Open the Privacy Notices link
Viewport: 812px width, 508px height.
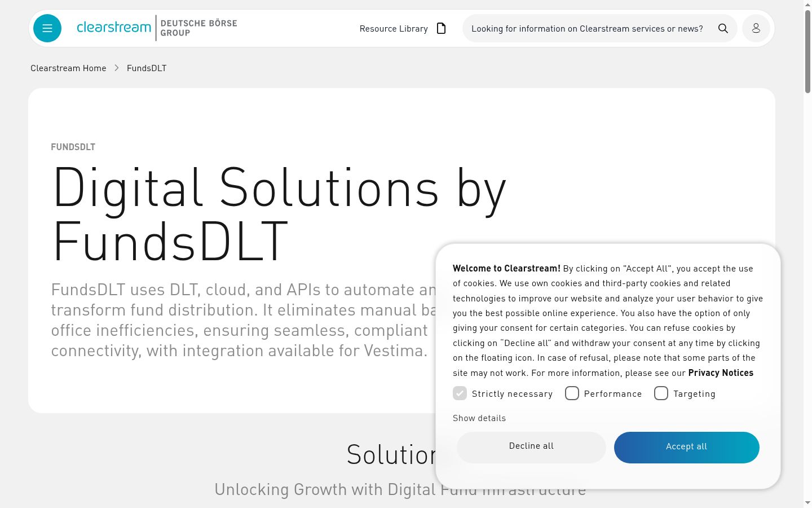pyautogui.click(x=721, y=373)
